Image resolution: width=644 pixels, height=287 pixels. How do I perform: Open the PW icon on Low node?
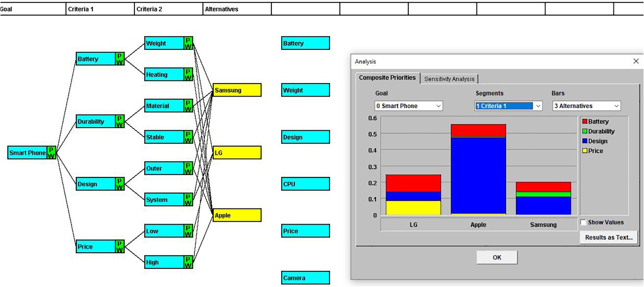click(188, 231)
